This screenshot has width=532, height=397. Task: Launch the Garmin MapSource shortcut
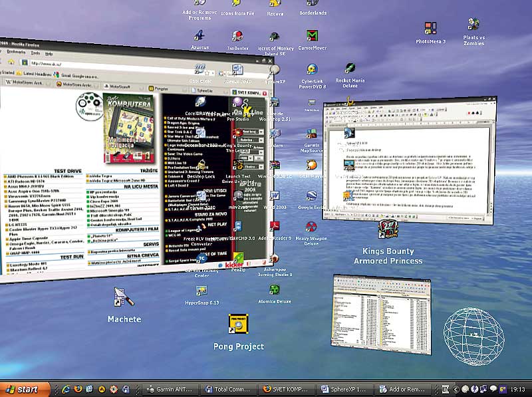tap(311, 134)
